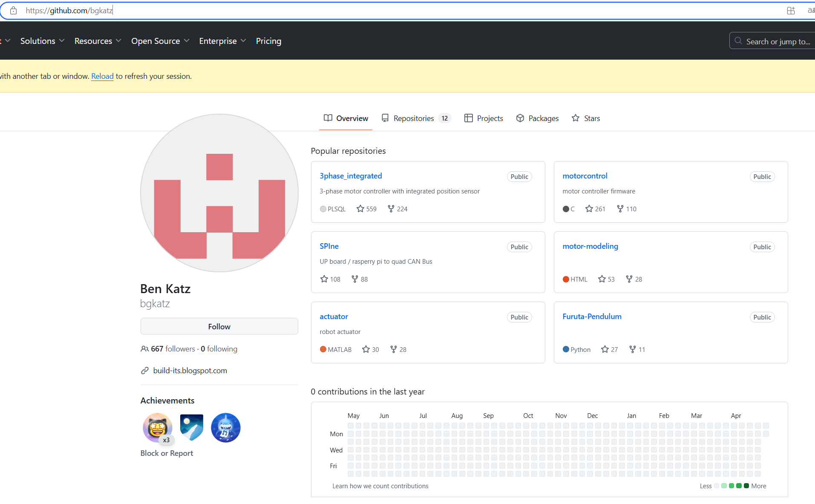Click star count 53 on motor-modeling

(x=606, y=279)
